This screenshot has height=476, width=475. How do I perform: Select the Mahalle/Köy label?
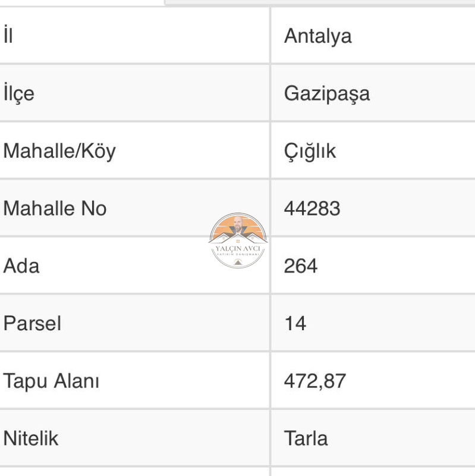tap(59, 151)
